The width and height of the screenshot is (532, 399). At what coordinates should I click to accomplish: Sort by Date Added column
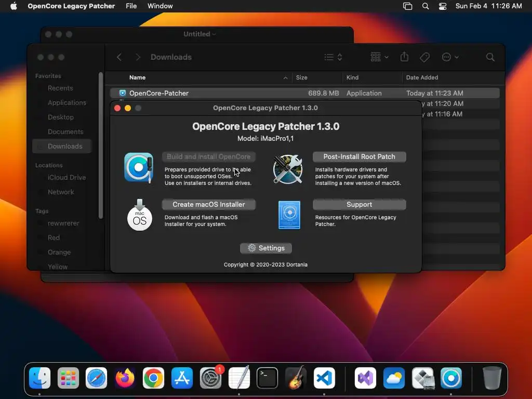(x=422, y=78)
